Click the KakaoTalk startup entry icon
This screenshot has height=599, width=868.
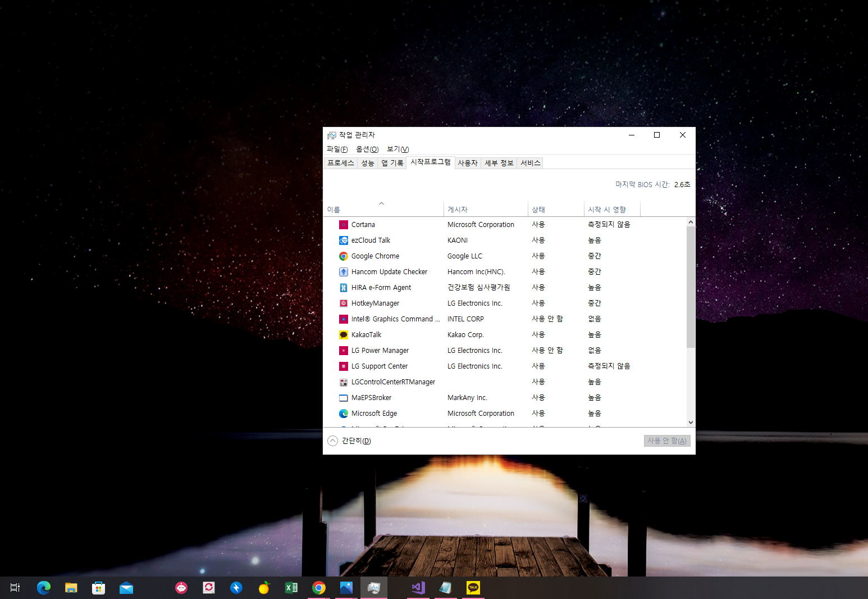pos(344,335)
